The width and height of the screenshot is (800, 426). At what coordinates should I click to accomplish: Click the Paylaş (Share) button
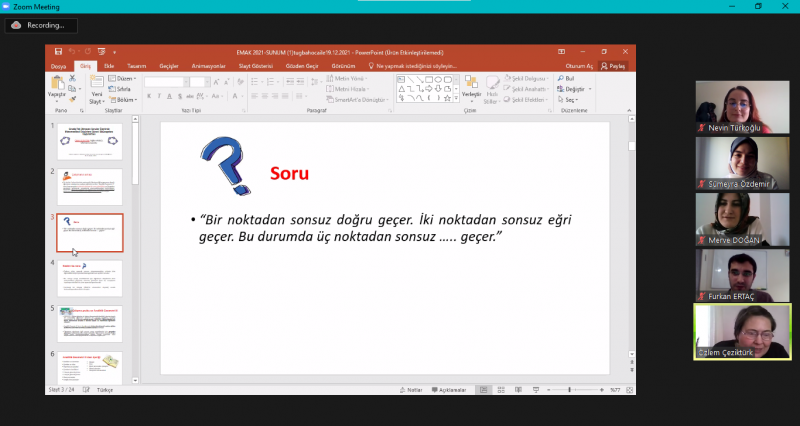coord(615,66)
